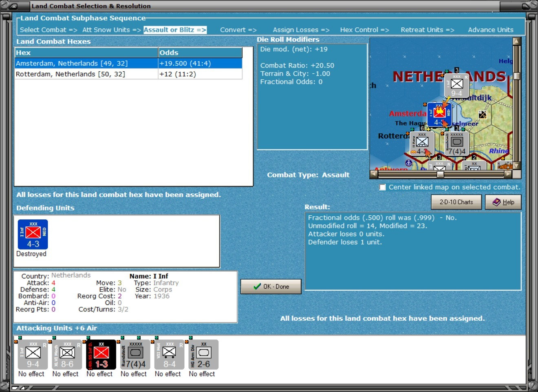This screenshot has width=538, height=392.
Task: Go to Convert subphase
Action: [238, 30]
